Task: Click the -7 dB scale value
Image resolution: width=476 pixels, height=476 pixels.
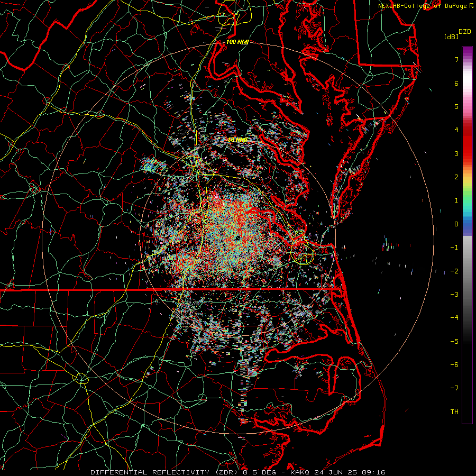Action: (x=454, y=388)
